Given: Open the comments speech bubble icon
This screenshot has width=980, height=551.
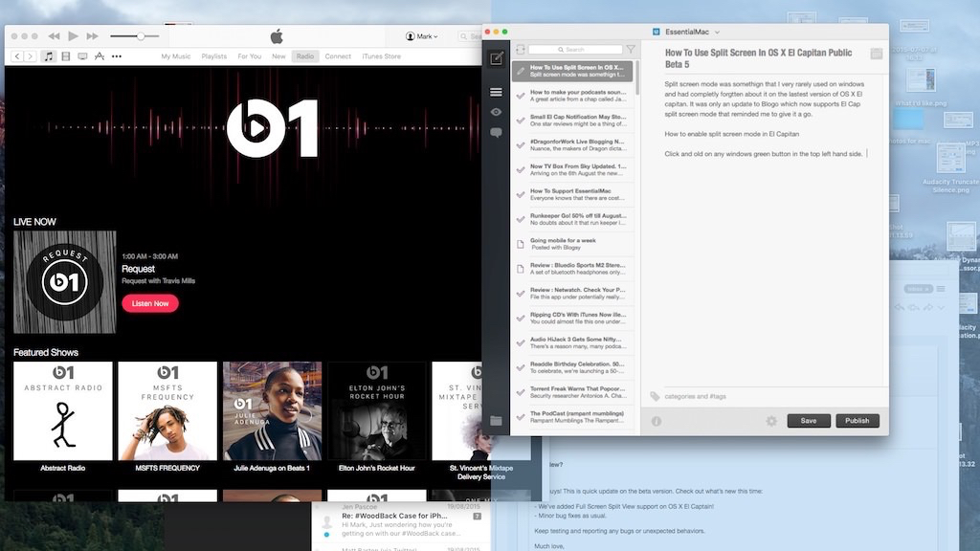Looking at the screenshot, I should [x=497, y=132].
